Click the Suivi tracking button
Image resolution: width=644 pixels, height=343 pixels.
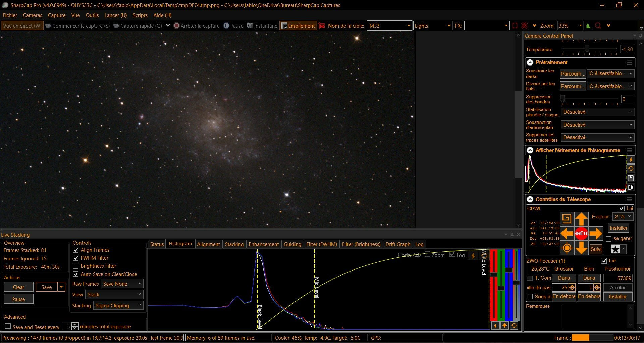pos(596,249)
